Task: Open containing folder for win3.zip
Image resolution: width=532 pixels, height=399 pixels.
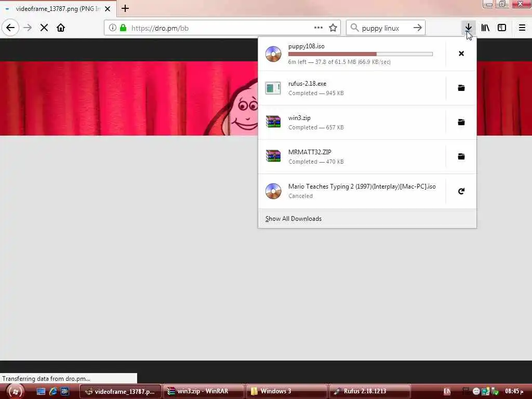Action: tap(461, 122)
